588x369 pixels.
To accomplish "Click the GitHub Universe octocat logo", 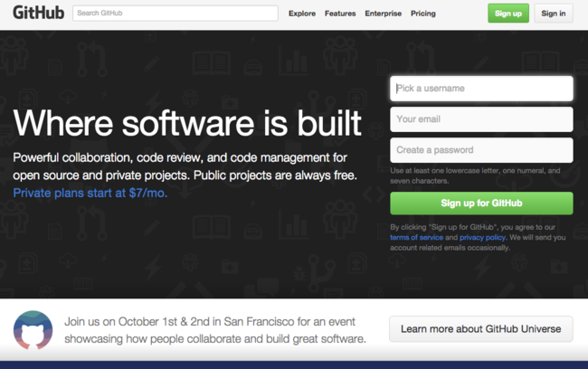I will pyautogui.click(x=33, y=330).
